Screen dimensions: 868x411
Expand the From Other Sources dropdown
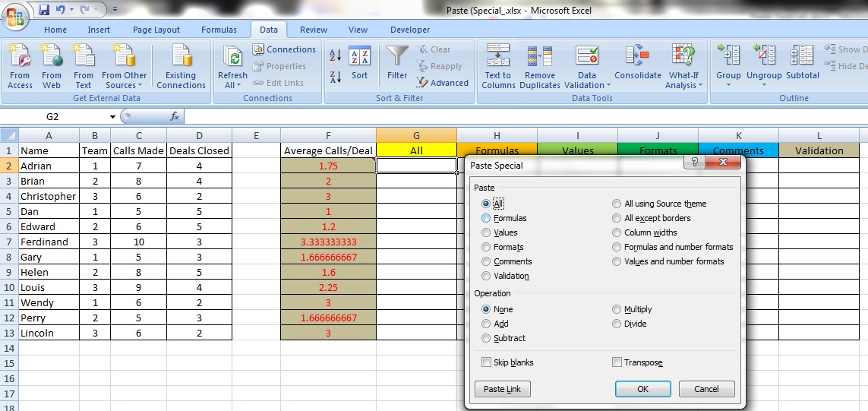coord(125,85)
